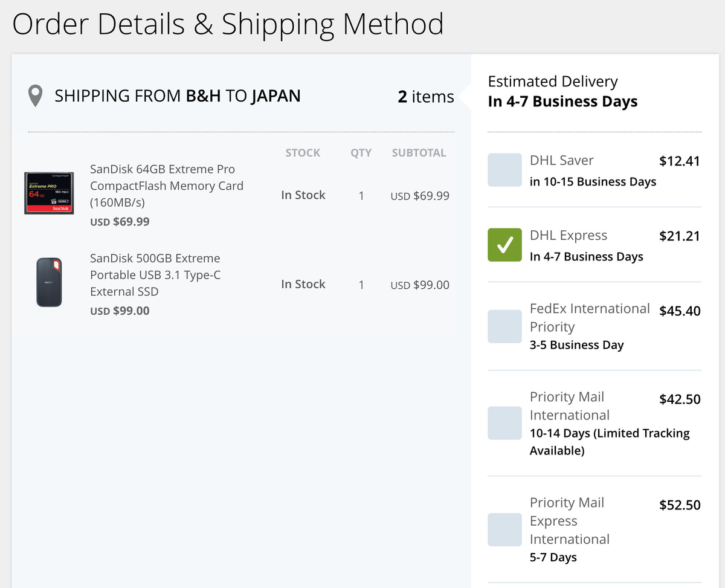The image size is (725, 588).
Task: Open SanDisk CompactFlash card thumbnail
Action: point(48,192)
